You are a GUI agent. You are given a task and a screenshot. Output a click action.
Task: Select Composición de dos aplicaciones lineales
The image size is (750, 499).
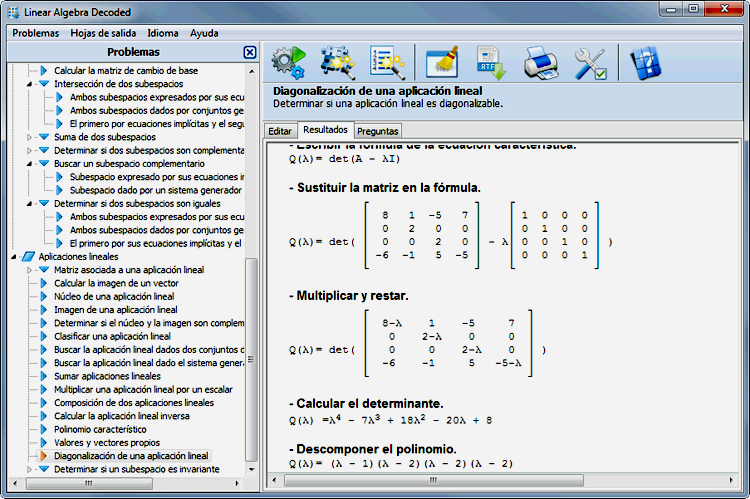133,403
